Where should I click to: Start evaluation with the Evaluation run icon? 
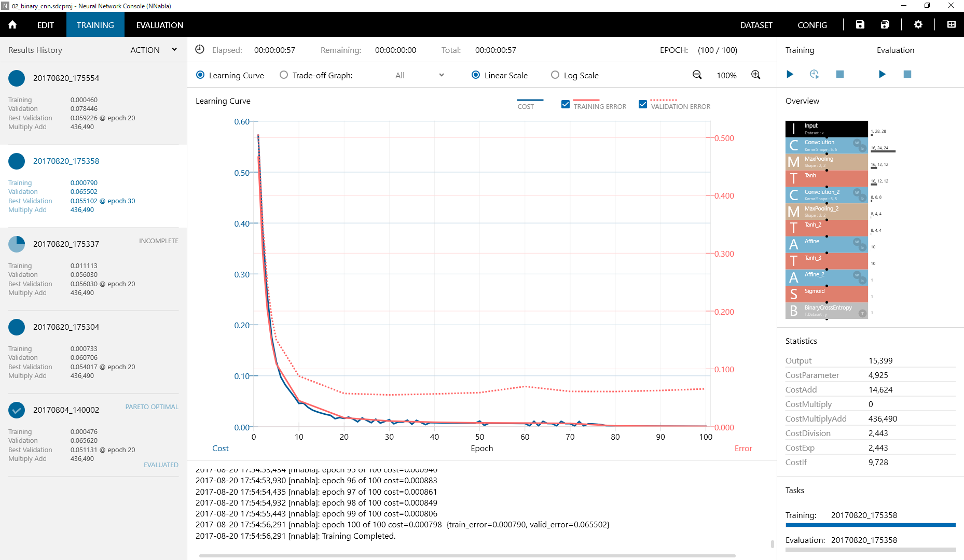pyautogui.click(x=882, y=74)
